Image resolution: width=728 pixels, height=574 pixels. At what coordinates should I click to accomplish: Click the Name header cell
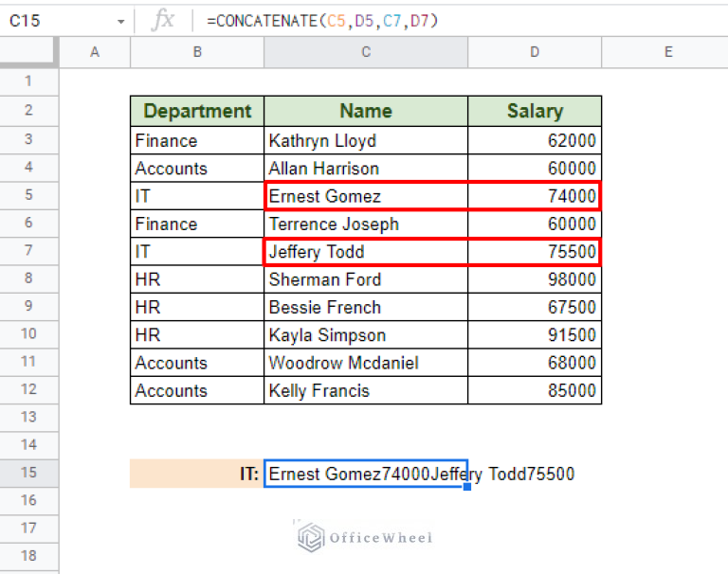coord(366,112)
